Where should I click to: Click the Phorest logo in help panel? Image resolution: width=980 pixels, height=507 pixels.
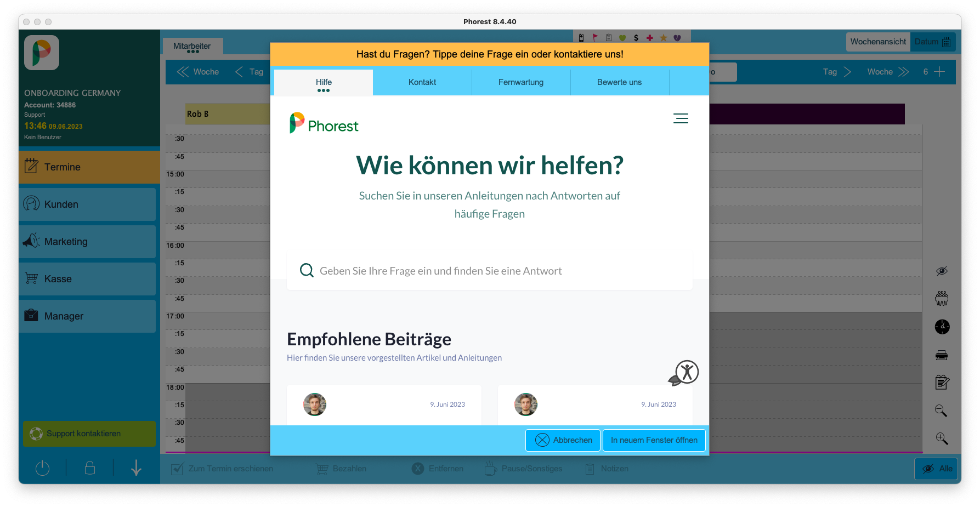(324, 123)
